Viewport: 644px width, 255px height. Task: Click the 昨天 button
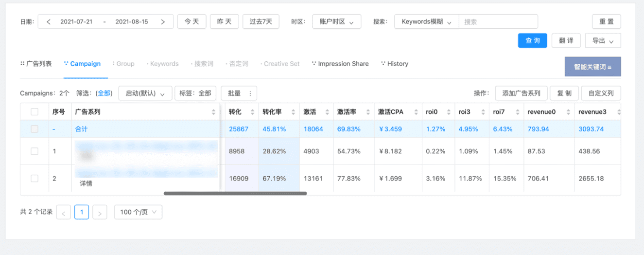click(x=225, y=22)
